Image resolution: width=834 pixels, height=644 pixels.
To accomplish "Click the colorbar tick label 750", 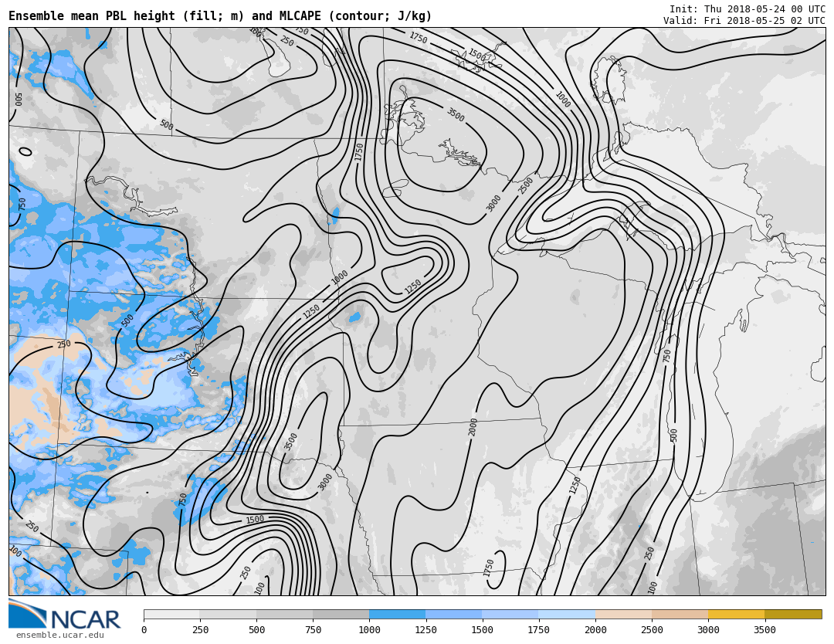I will 313,630.
